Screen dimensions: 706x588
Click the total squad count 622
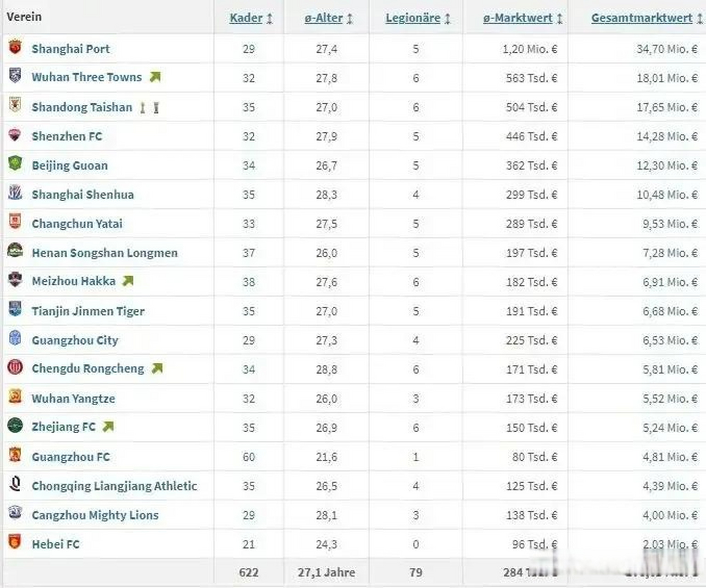pos(249,573)
